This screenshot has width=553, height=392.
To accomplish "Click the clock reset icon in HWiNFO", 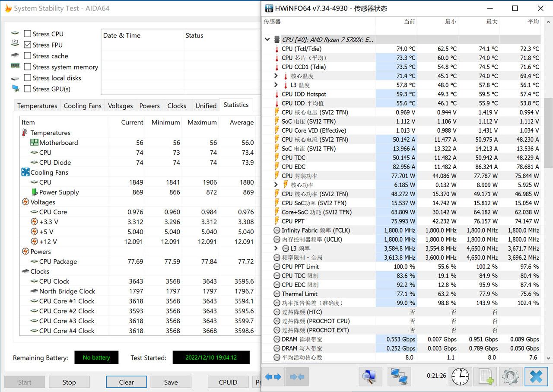I will tap(461, 376).
